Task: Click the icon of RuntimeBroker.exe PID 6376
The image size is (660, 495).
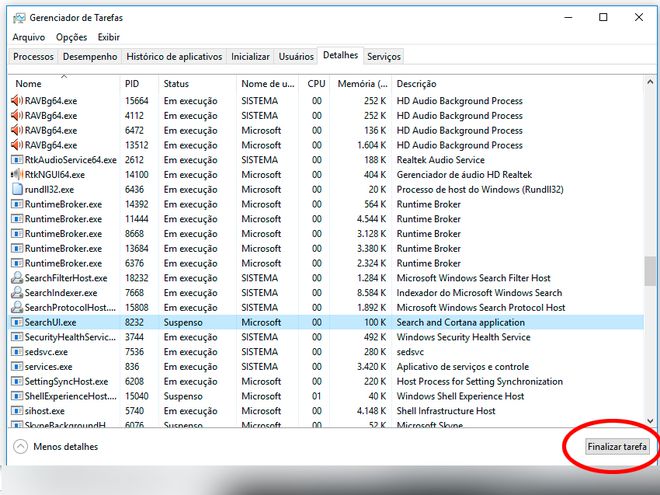Action: (17, 263)
